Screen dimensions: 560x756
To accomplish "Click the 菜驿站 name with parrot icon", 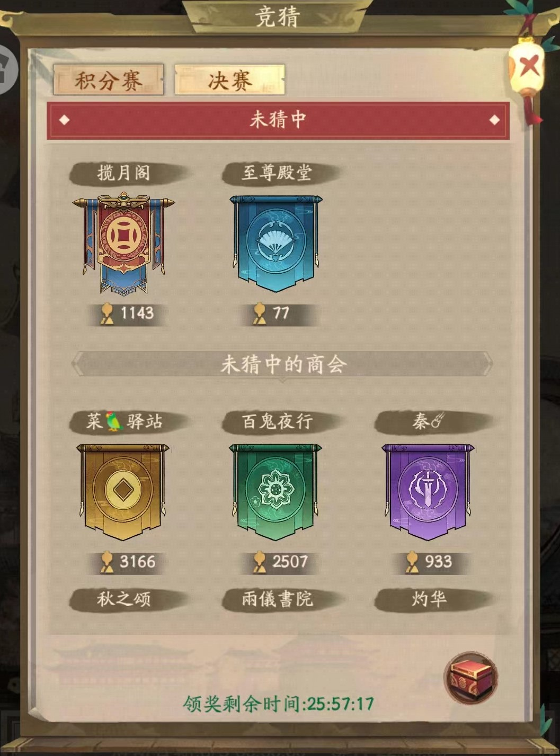I will pyautogui.click(x=123, y=421).
